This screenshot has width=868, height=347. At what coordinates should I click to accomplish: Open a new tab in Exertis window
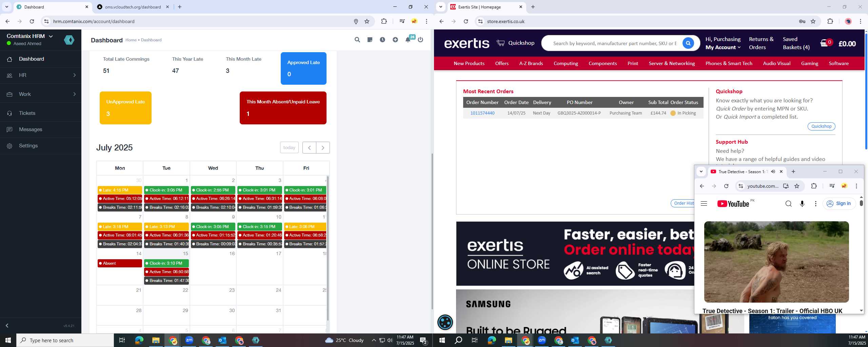coord(533,7)
